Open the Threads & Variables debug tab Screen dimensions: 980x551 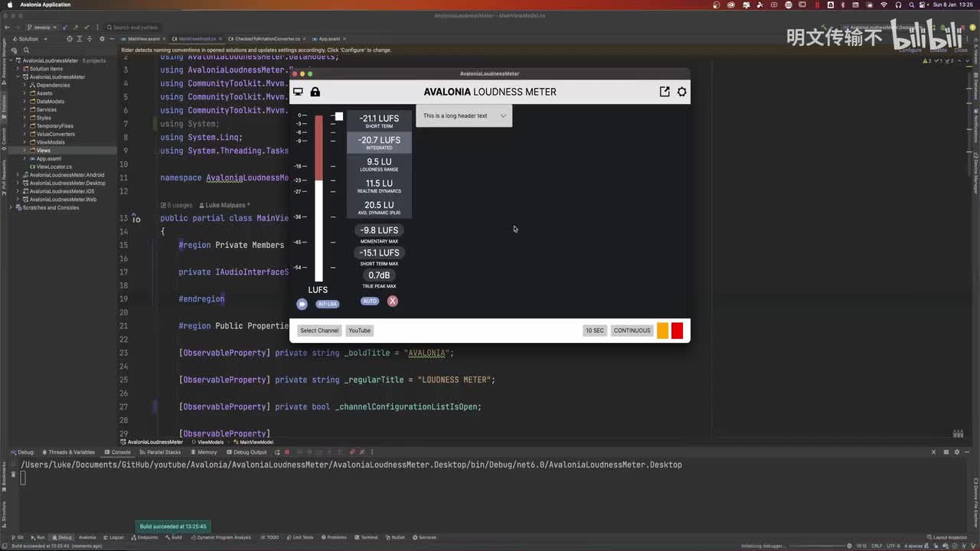click(x=69, y=452)
